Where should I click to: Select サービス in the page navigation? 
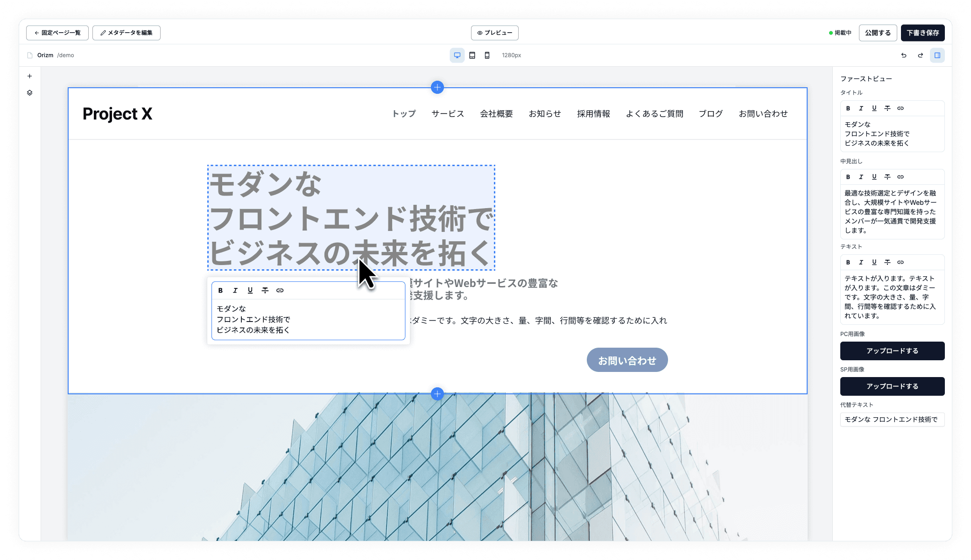(x=447, y=113)
